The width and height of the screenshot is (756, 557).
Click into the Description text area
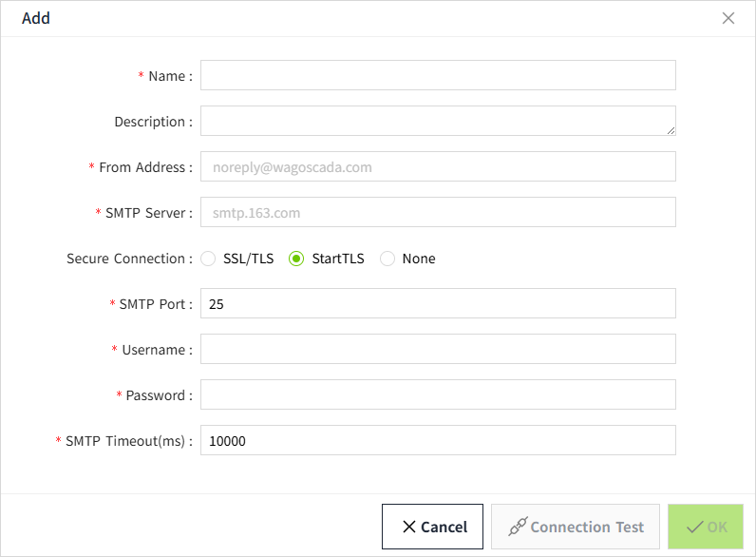pyautogui.click(x=438, y=121)
